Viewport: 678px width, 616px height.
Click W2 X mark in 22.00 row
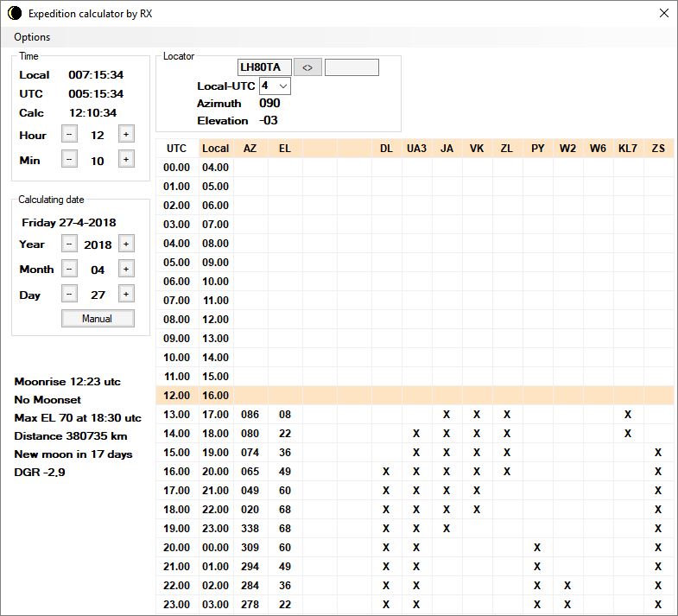[567, 586]
